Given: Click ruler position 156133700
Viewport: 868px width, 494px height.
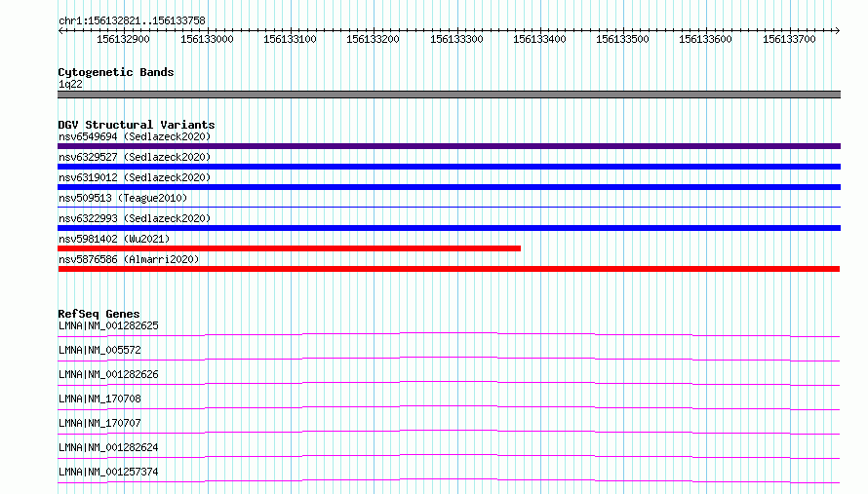Looking at the screenshot, I should (789, 39).
